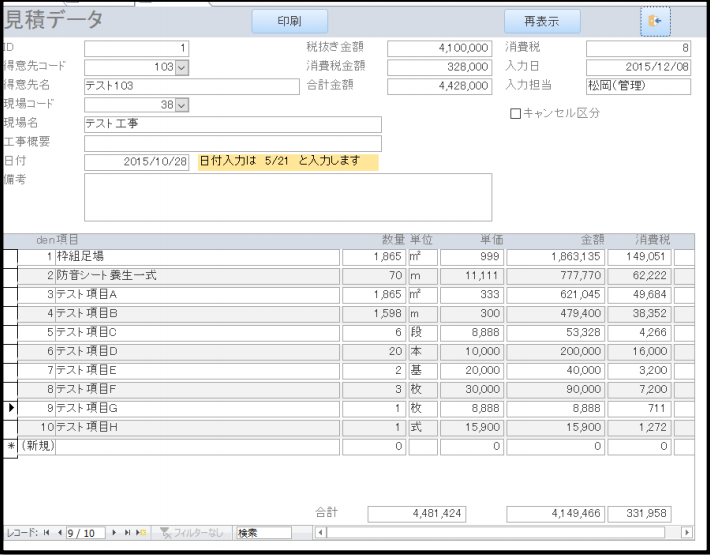Expand the 現場コード combo box
This screenshot has width=710, height=555.
click(182, 104)
